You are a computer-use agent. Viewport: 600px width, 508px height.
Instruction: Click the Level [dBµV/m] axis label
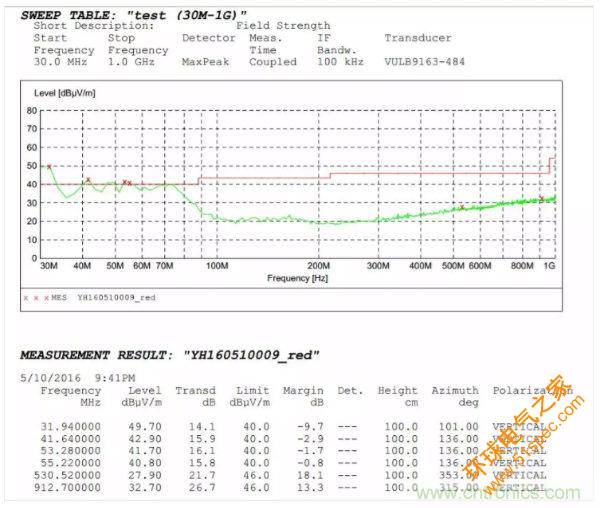tap(65, 93)
